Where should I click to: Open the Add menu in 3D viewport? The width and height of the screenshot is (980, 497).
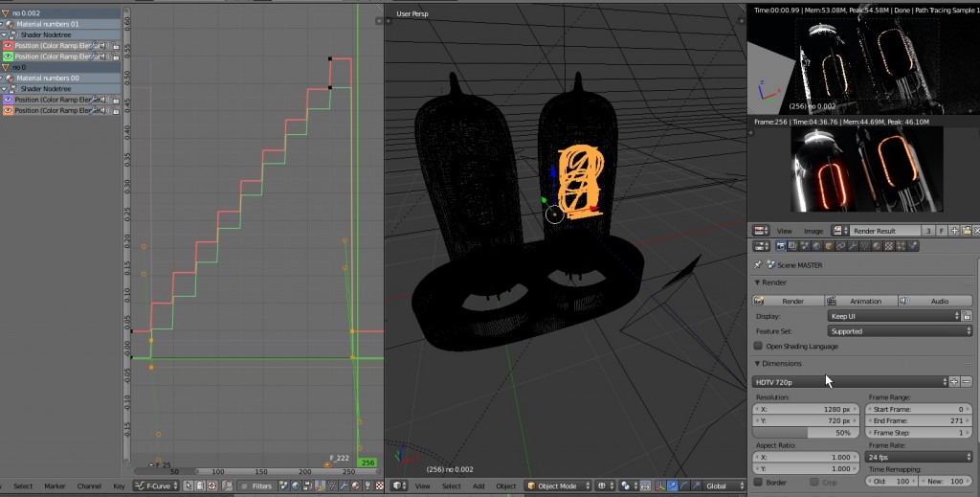478,486
